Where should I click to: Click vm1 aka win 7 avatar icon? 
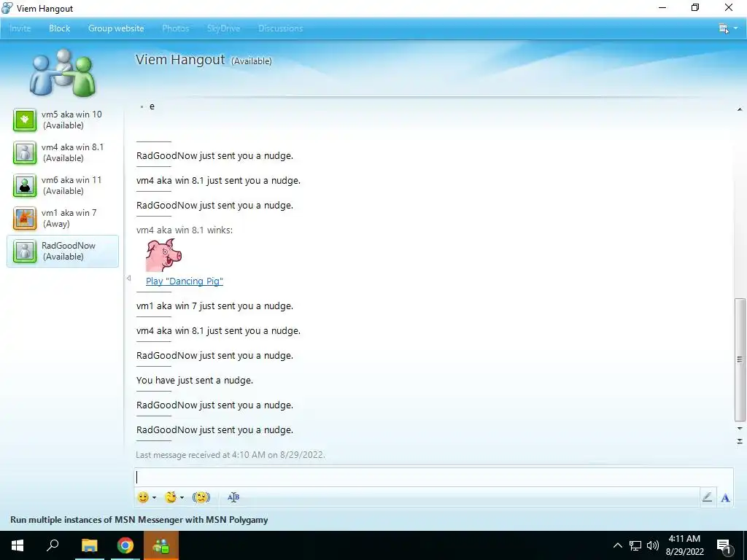click(25, 218)
